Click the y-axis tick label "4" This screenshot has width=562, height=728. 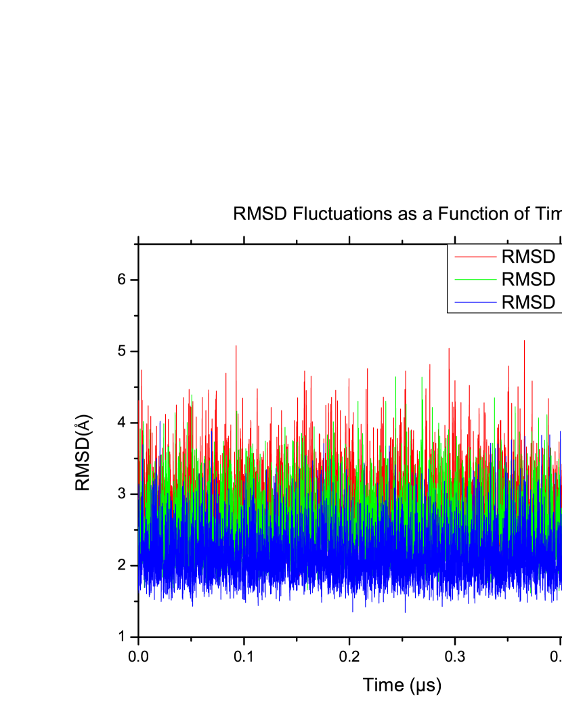pyautogui.click(x=122, y=423)
